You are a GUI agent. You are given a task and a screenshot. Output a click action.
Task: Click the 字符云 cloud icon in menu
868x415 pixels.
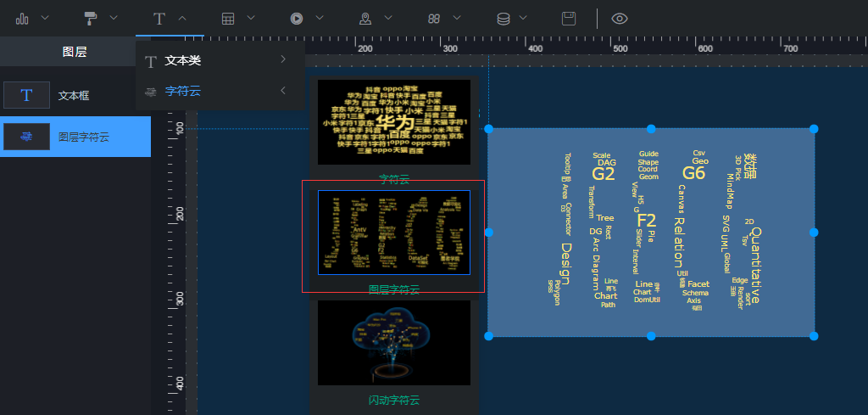tap(151, 92)
